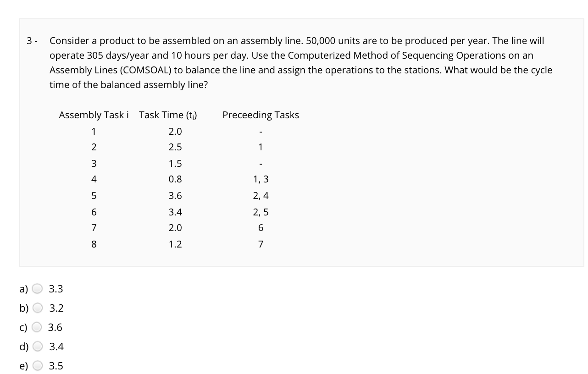Click the column header "Task Time (ti)"
Image resolution: width=588 pixels, height=374 pixels.
(168, 115)
